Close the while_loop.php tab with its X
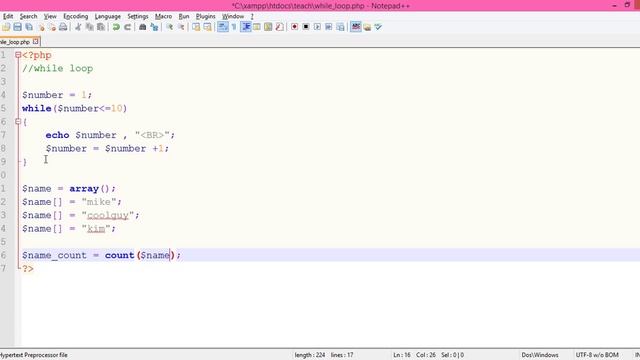The width and height of the screenshot is (640, 360). coord(36,41)
